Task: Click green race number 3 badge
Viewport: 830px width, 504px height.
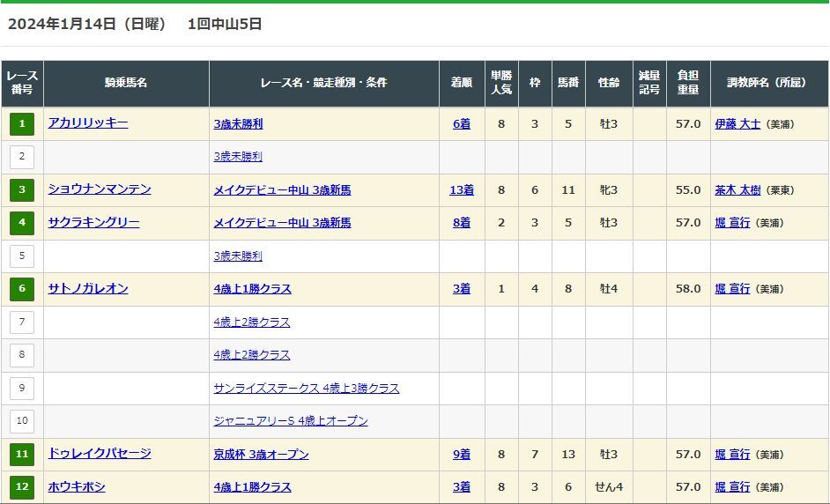Action: 22,189
